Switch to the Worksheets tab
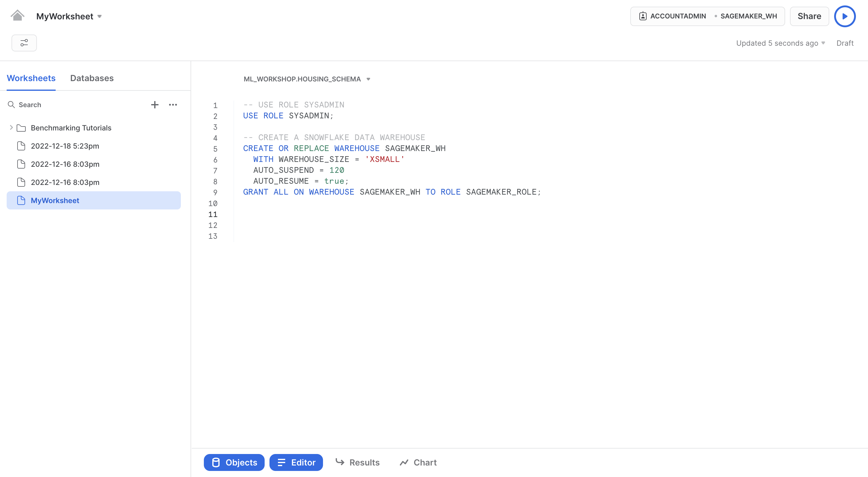868x477 pixels. point(31,78)
